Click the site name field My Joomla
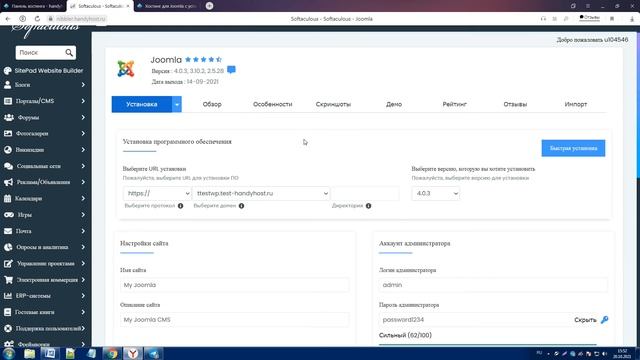 (234, 285)
